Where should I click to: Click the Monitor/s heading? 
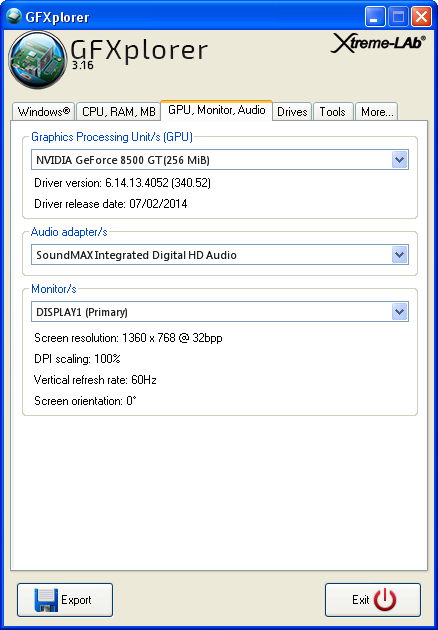tap(54, 289)
